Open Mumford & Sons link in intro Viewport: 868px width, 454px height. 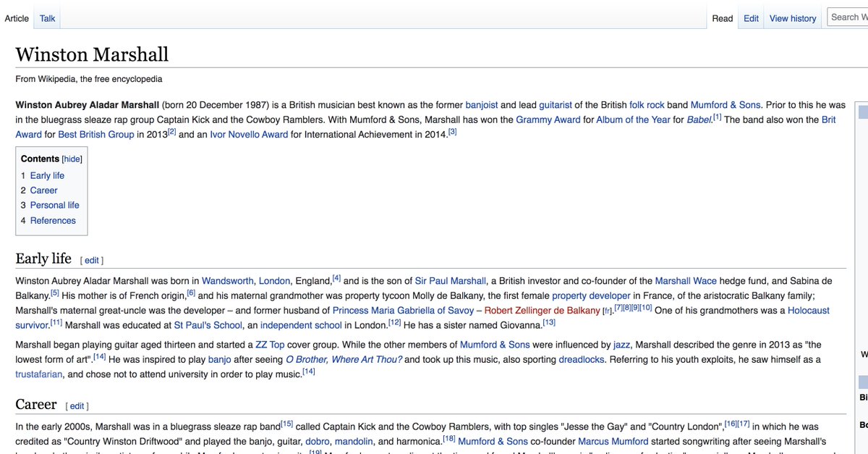coord(726,105)
